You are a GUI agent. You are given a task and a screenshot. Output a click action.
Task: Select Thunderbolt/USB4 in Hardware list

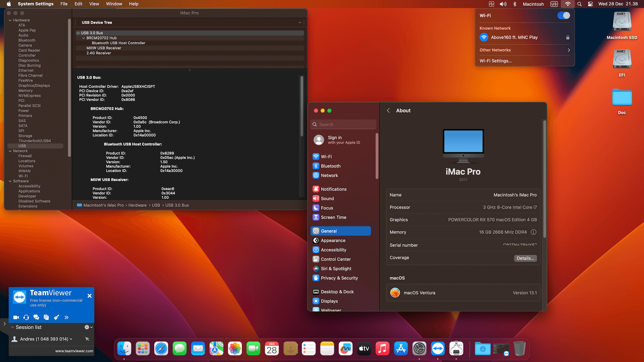pyautogui.click(x=35, y=141)
